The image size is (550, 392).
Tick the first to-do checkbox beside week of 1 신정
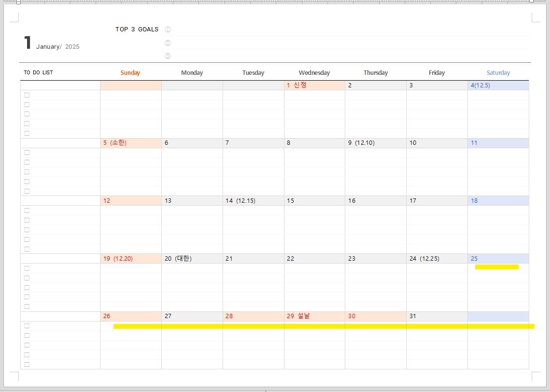point(27,95)
